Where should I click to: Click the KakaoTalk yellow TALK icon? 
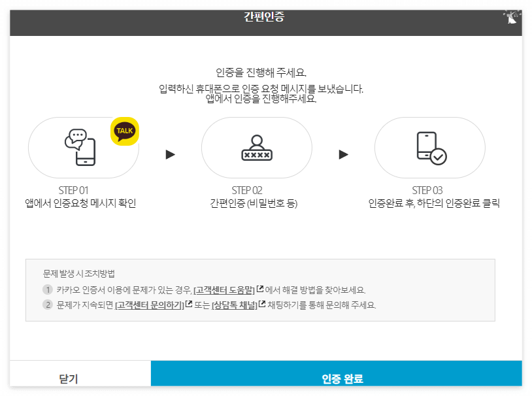click(125, 131)
